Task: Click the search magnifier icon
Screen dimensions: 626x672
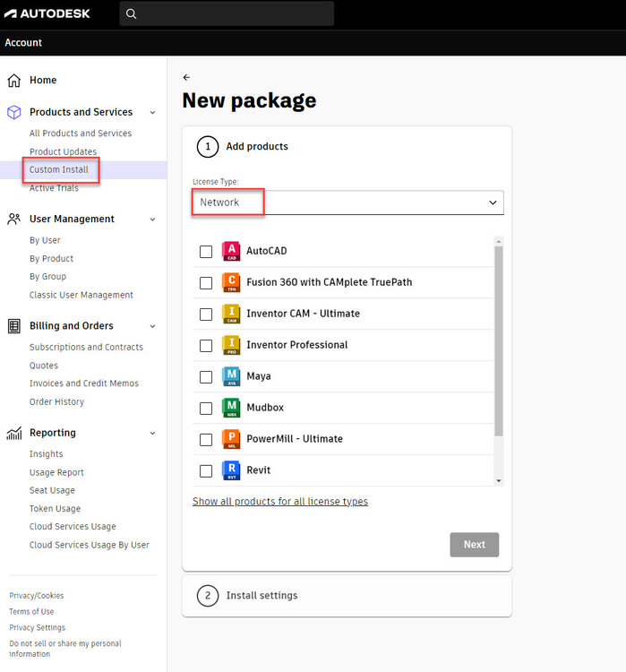Action: 131,14
